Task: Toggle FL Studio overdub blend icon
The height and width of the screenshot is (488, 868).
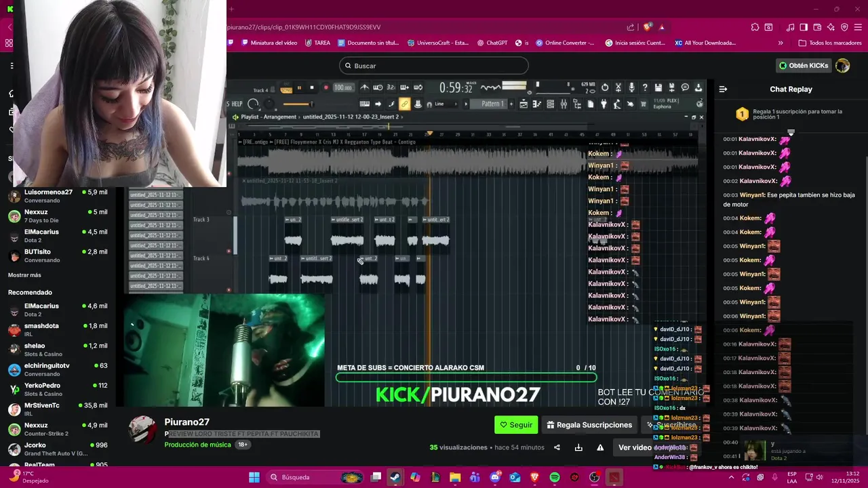Action: click(x=404, y=87)
